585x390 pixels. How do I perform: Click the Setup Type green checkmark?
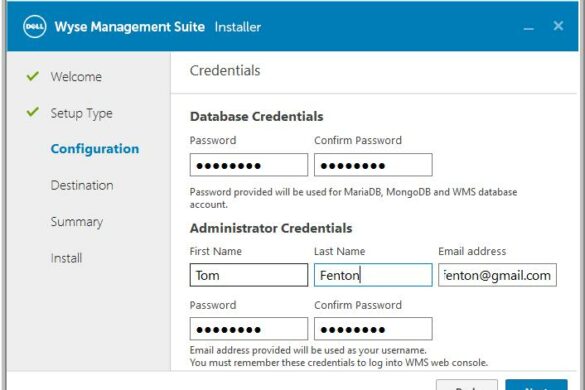(33, 112)
